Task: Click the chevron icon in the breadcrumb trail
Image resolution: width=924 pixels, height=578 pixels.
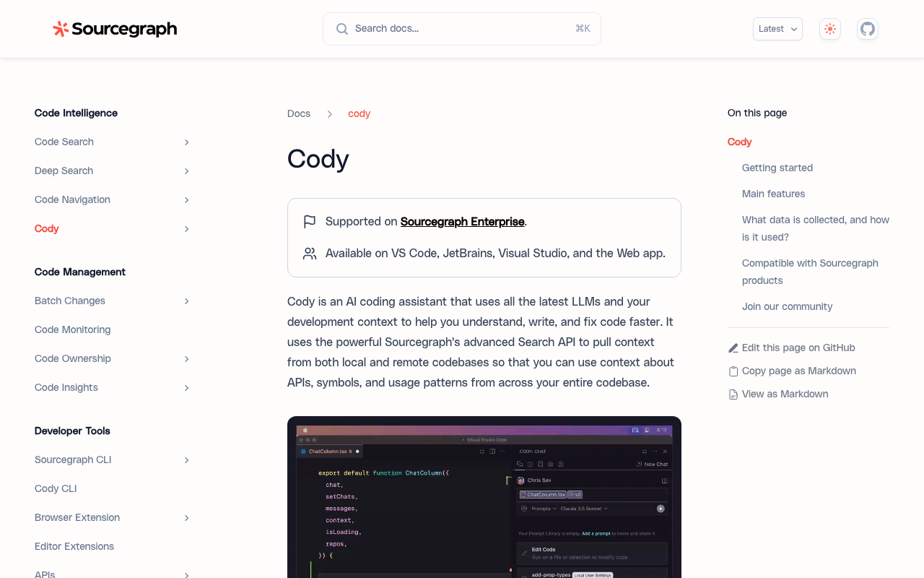Action: tap(329, 113)
